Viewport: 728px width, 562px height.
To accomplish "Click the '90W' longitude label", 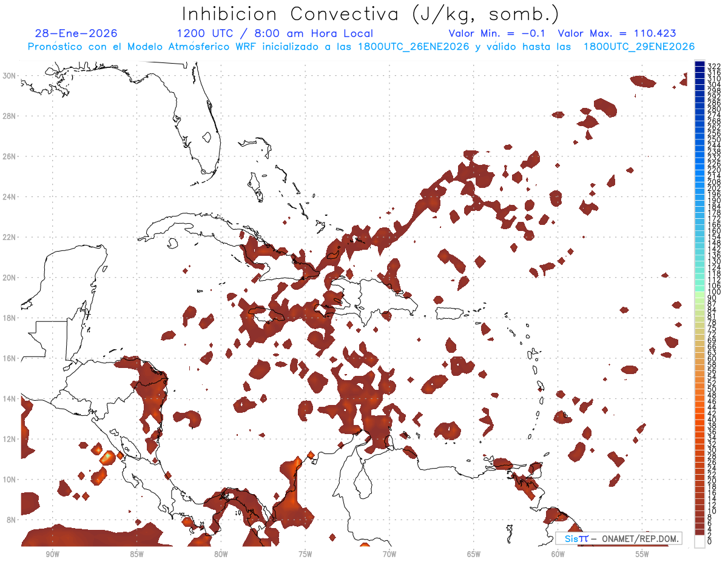I will pos(52,555).
